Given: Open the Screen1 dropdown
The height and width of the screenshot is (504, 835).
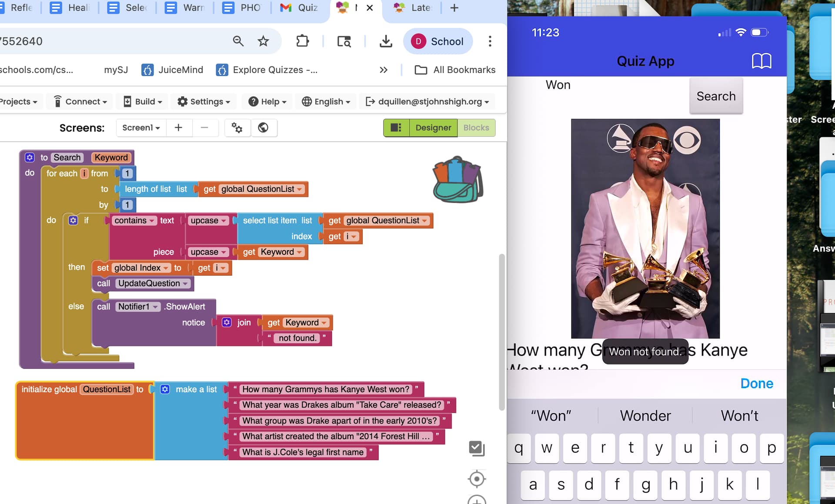Looking at the screenshot, I should (x=141, y=127).
